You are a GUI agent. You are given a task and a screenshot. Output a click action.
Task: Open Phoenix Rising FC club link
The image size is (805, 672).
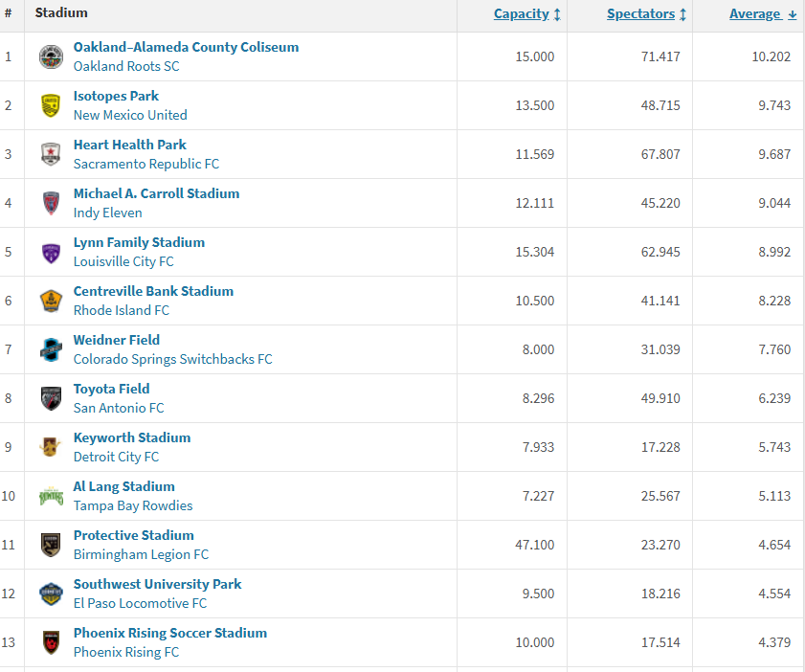(x=126, y=652)
